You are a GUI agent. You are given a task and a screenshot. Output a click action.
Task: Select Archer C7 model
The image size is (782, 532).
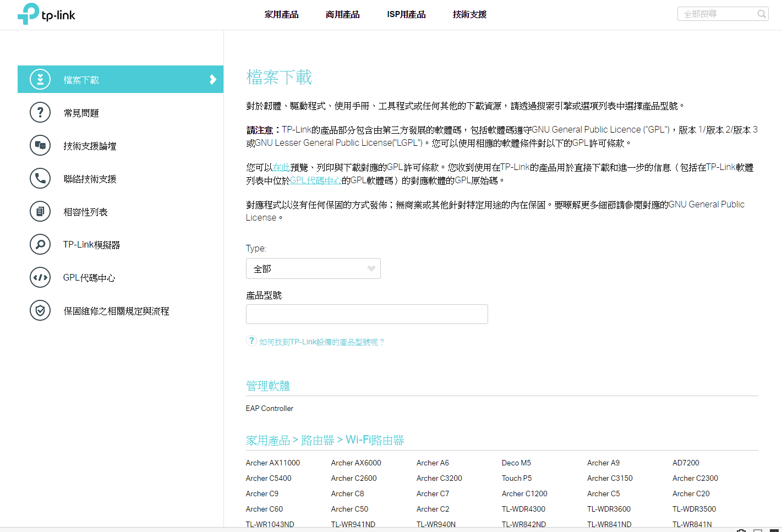point(433,493)
